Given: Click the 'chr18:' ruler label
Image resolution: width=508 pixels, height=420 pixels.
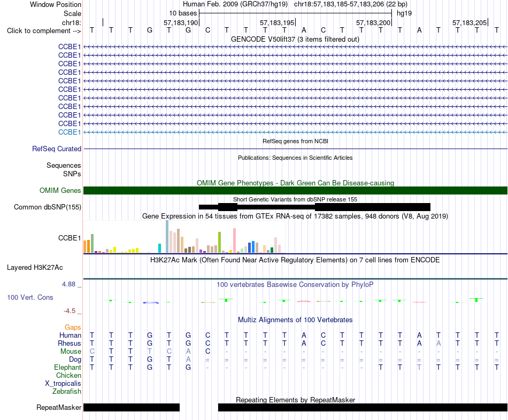Looking at the screenshot, I should (72, 22).
